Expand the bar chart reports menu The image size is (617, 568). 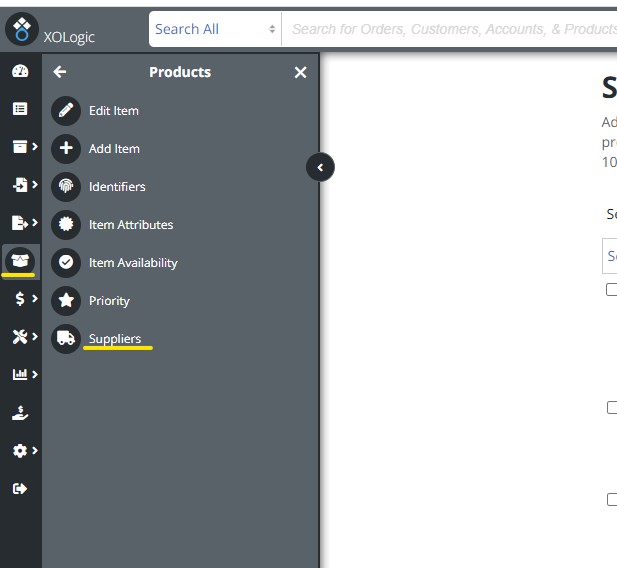point(26,374)
